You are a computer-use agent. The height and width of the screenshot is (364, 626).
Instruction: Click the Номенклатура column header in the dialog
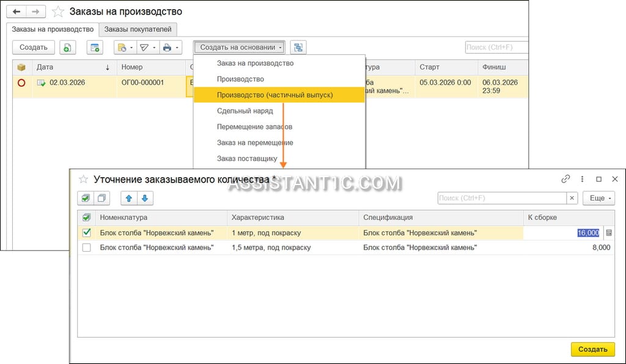[161, 217]
